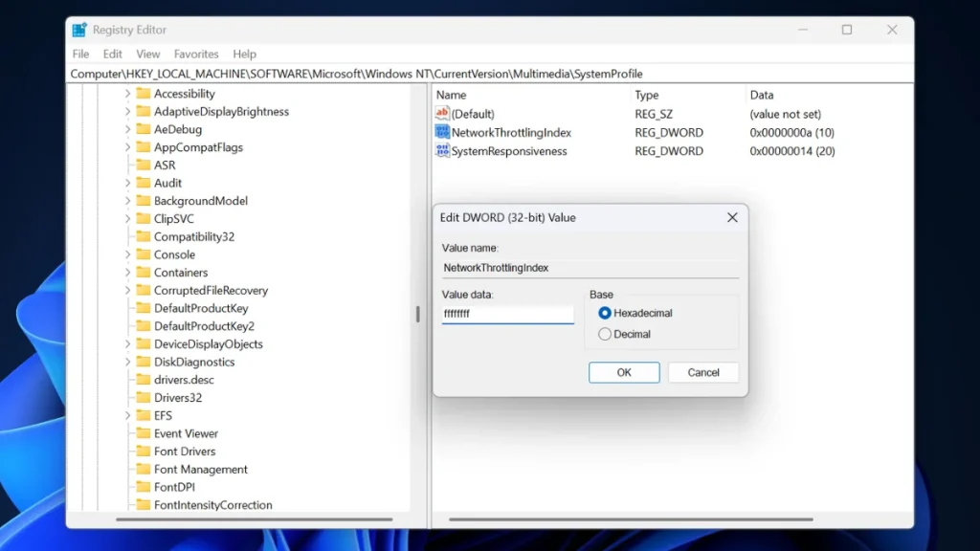Click the Value name field NetworkThrottlingIndex

[x=590, y=268]
